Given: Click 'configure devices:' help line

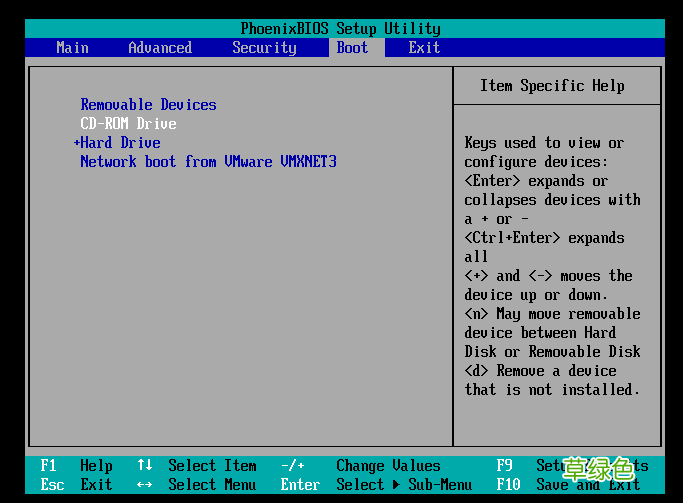Looking at the screenshot, I should pyautogui.click(x=536, y=162).
